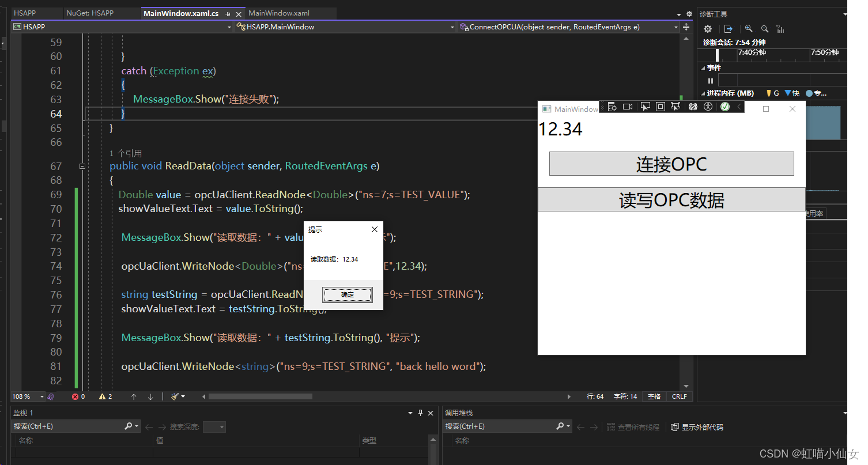868x465 pixels.
Task: Open Live Visual Tree from debug toolbar
Action: 612,107
